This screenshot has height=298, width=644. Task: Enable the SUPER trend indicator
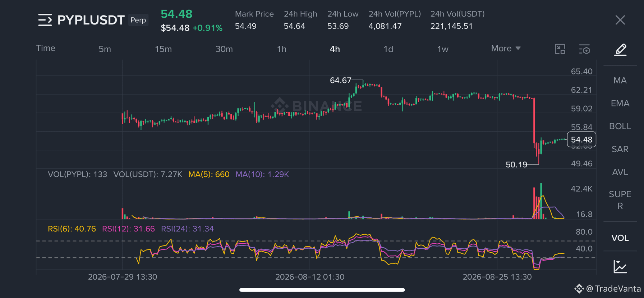coord(620,200)
